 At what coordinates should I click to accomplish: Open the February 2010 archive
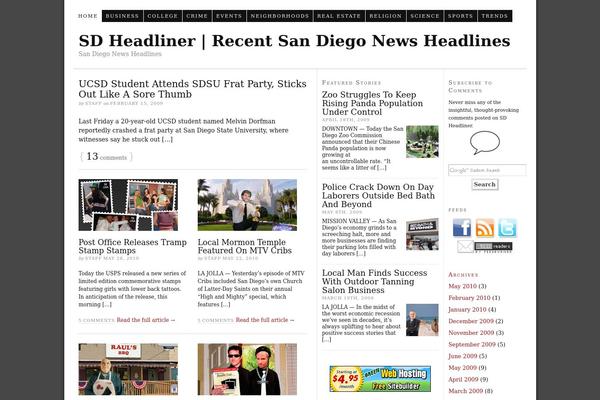pyautogui.click(x=469, y=298)
